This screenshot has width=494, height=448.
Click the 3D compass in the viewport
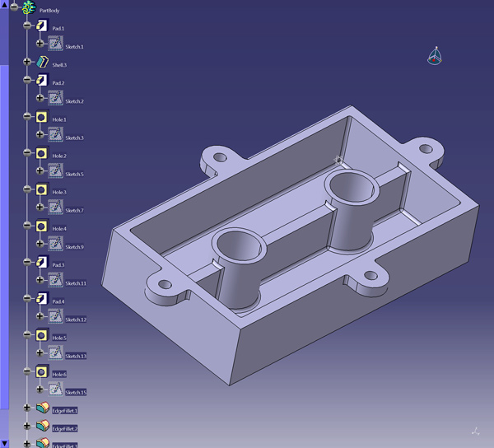(435, 56)
